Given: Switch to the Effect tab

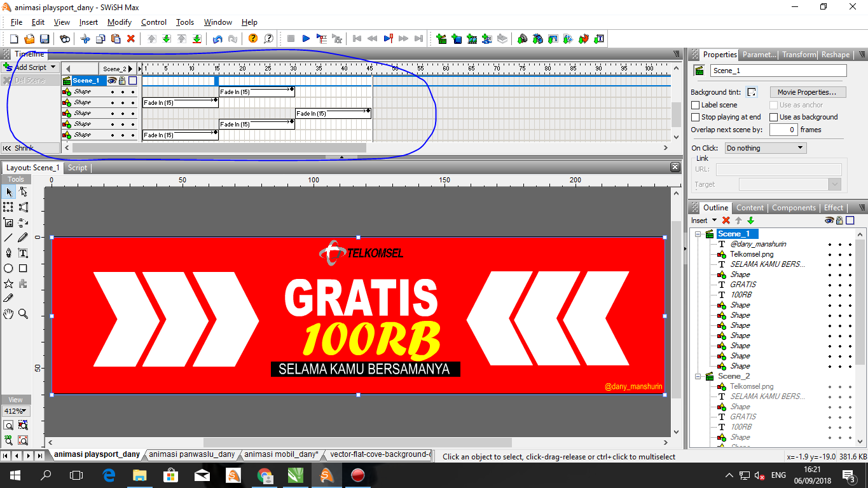Looking at the screenshot, I should coord(834,208).
